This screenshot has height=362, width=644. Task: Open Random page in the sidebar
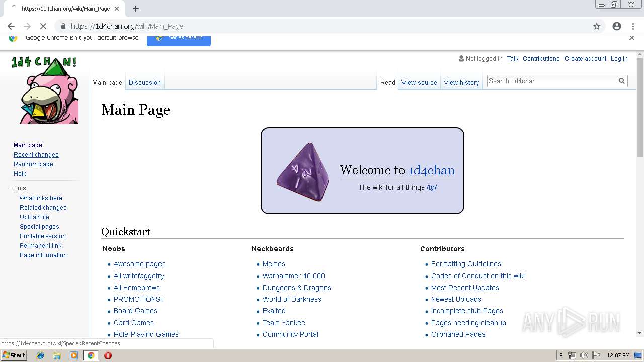coord(33,164)
